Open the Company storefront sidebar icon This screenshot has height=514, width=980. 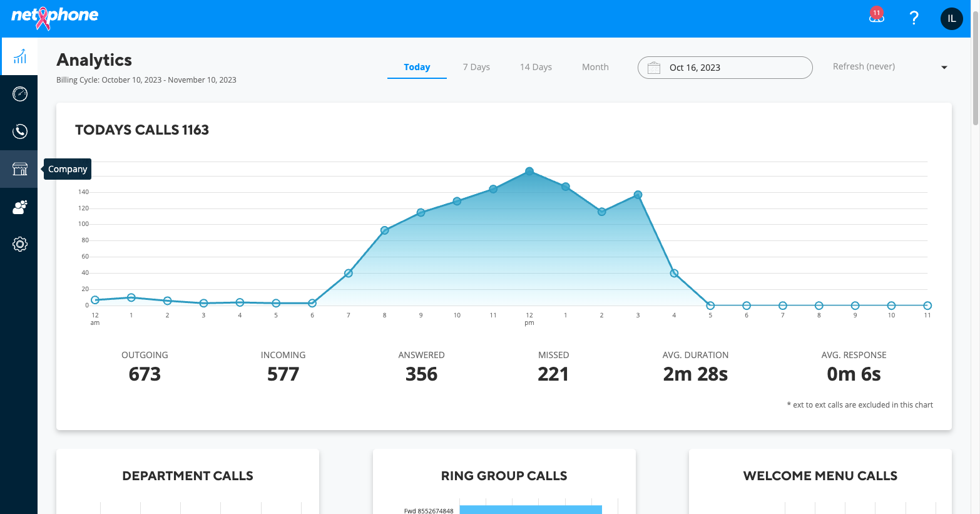coord(19,169)
